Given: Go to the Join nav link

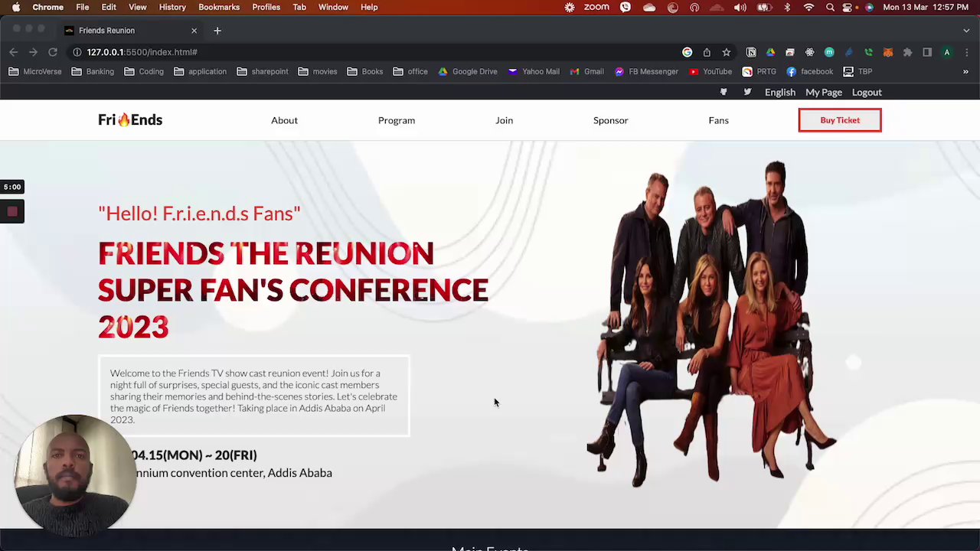Looking at the screenshot, I should [x=504, y=120].
